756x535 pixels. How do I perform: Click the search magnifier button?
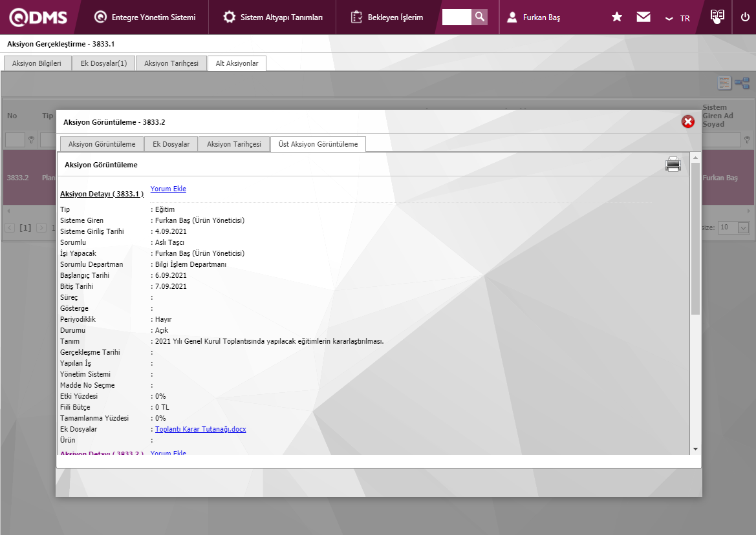(479, 17)
